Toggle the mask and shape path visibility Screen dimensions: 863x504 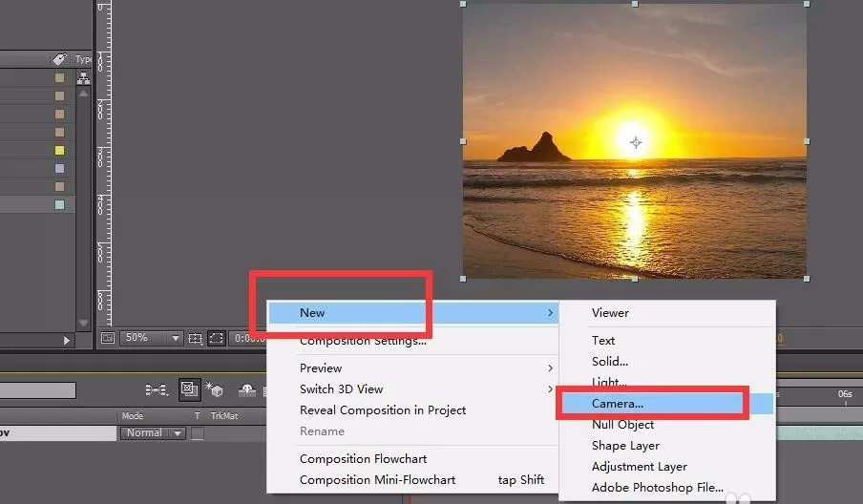(x=217, y=338)
